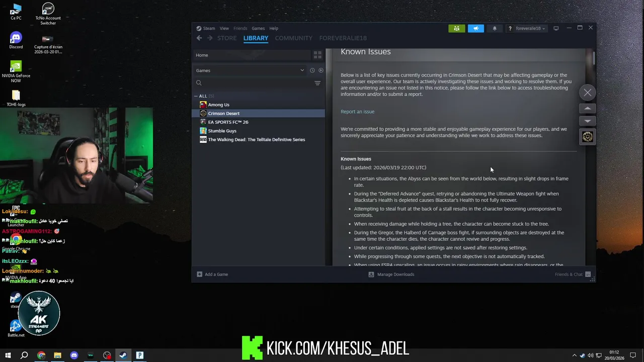This screenshot has height=362, width=644.
Task: Open the Windows Start menu
Action: (x=8, y=355)
